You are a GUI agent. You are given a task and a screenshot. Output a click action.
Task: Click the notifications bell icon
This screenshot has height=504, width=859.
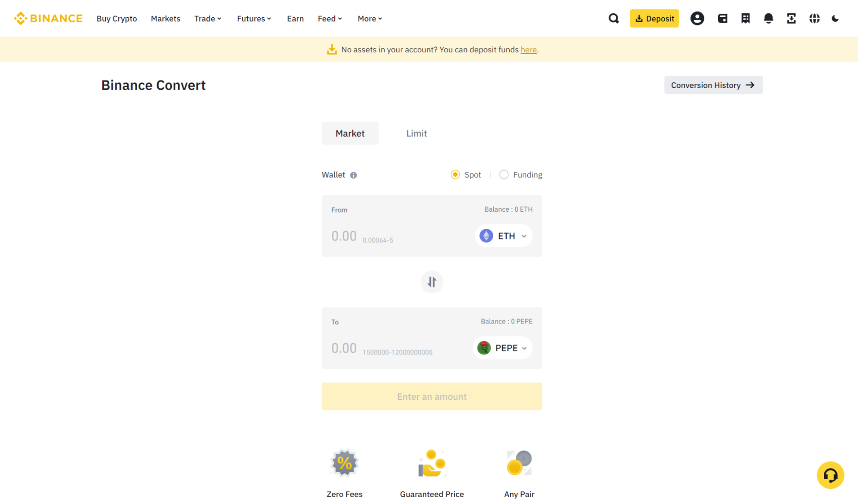(768, 18)
